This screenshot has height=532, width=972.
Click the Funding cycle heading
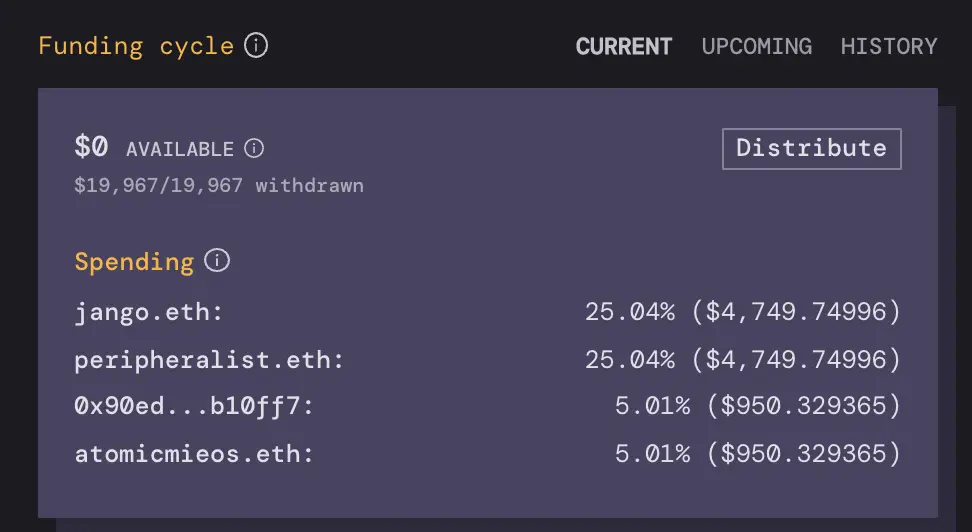136,46
